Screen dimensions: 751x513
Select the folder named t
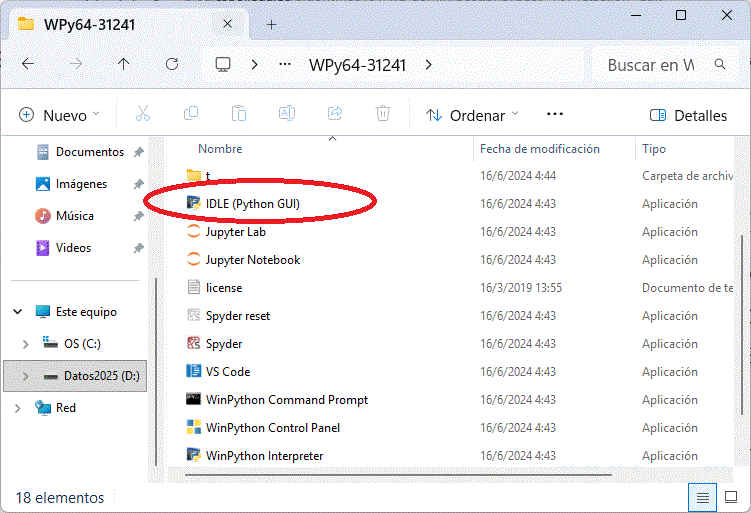208,175
